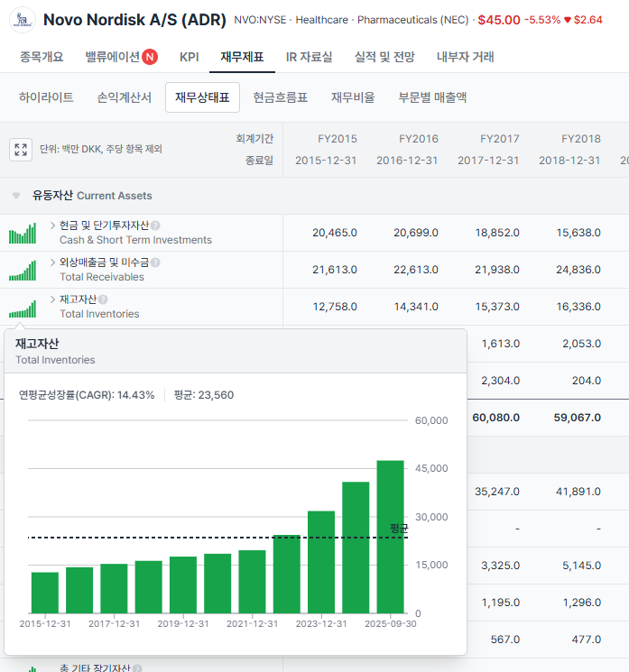Click the unit note 단위: 백만 DKK

pyautogui.click(x=101, y=149)
